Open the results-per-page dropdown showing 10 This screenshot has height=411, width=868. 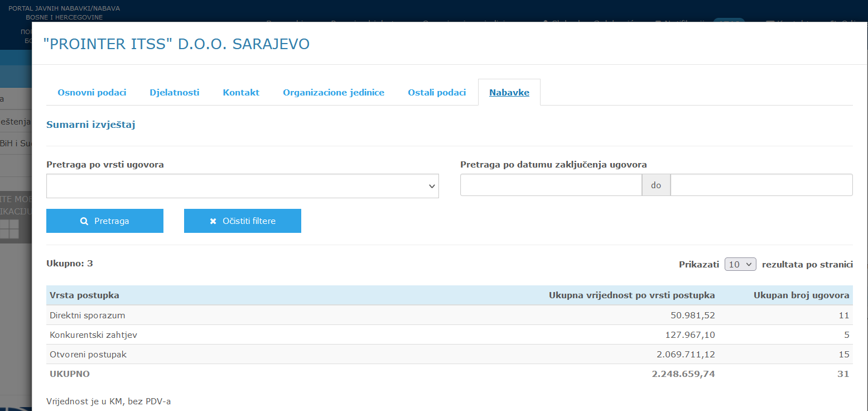740,264
